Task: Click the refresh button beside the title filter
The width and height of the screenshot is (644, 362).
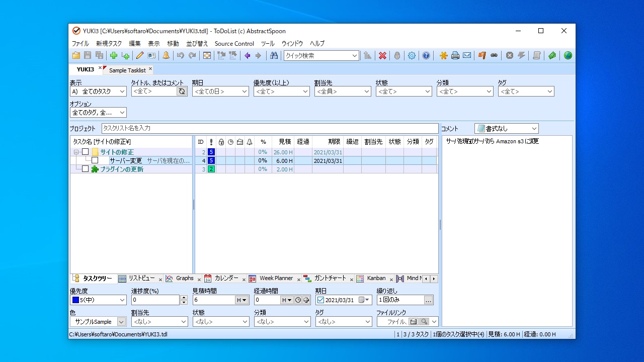Action: tap(182, 92)
